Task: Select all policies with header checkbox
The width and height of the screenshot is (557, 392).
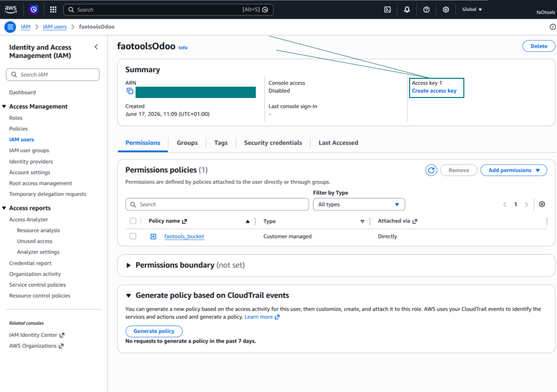Action: tap(133, 221)
